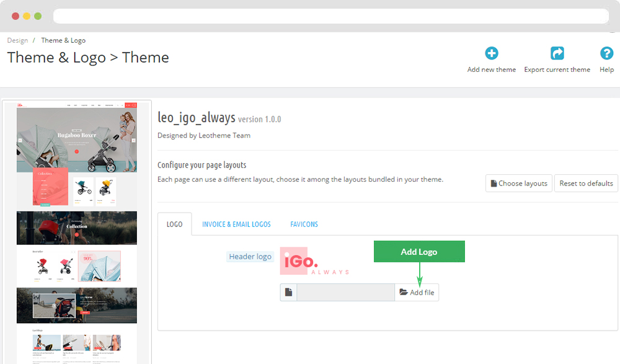The width and height of the screenshot is (620, 364).
Task: Go to the Design breadcrumb link
Action: 17,40
